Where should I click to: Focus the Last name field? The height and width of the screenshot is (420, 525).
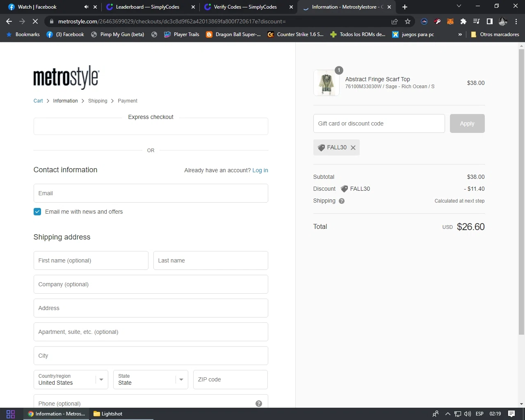(211, 260)
